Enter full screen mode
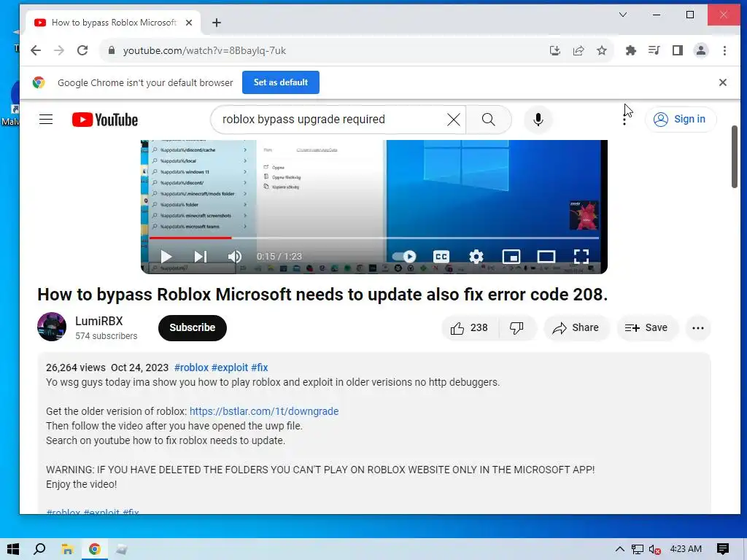Image resolution: width=747 pixels, height=560 pixels. click(x=581, y=256)
